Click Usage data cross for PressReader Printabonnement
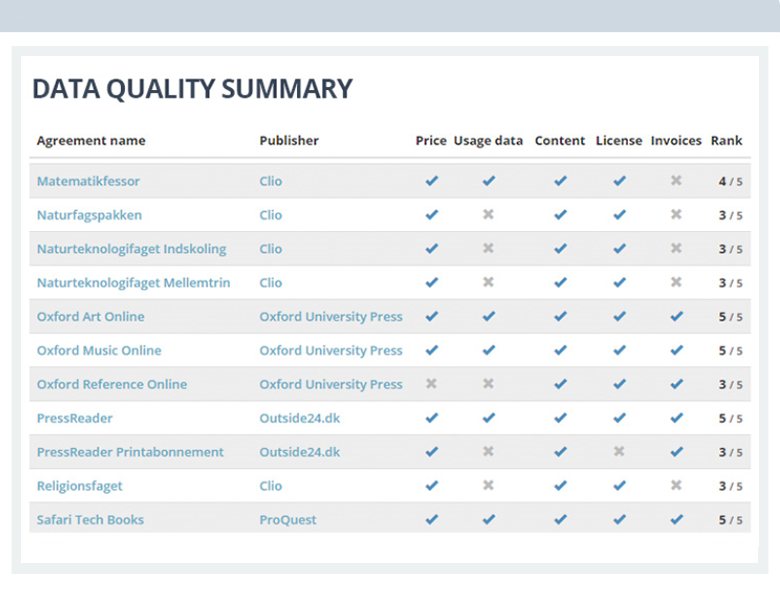 coord(488,451)
